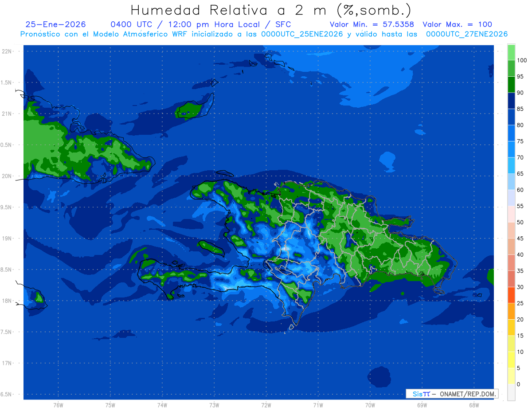Screen dimensions: 532x411
Task: Click the legend label '85'
Action: click(520, 109)
